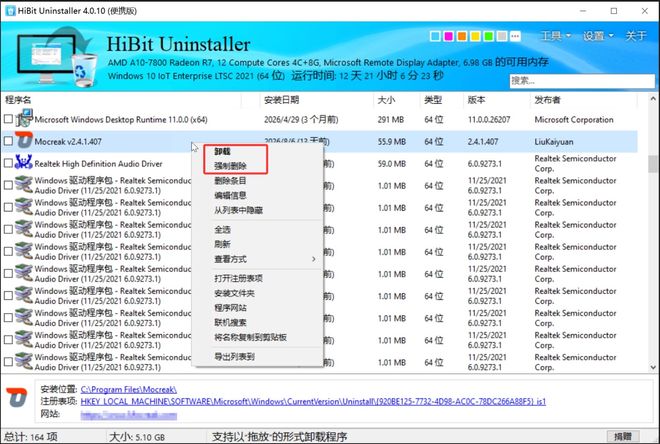Click the 搜索 search input field
This screenshot has width=660, height=444.
pos(582,81)
